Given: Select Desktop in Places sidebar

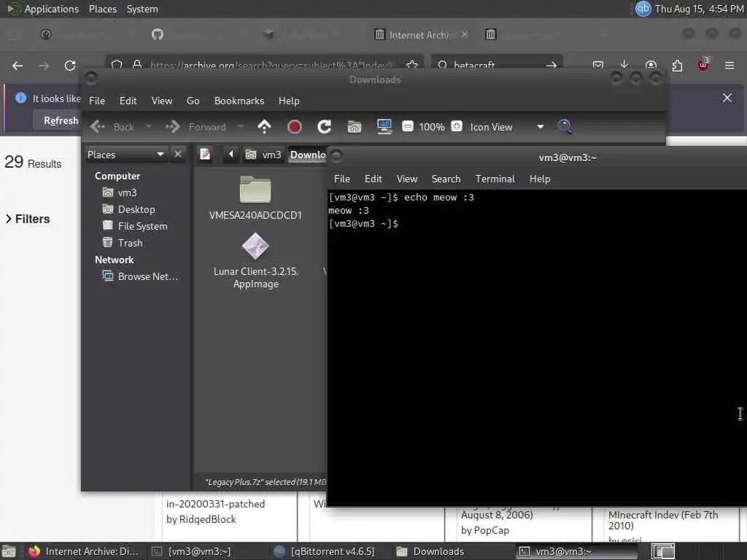Looking at the screenshot, I should [x=128, y=209].
